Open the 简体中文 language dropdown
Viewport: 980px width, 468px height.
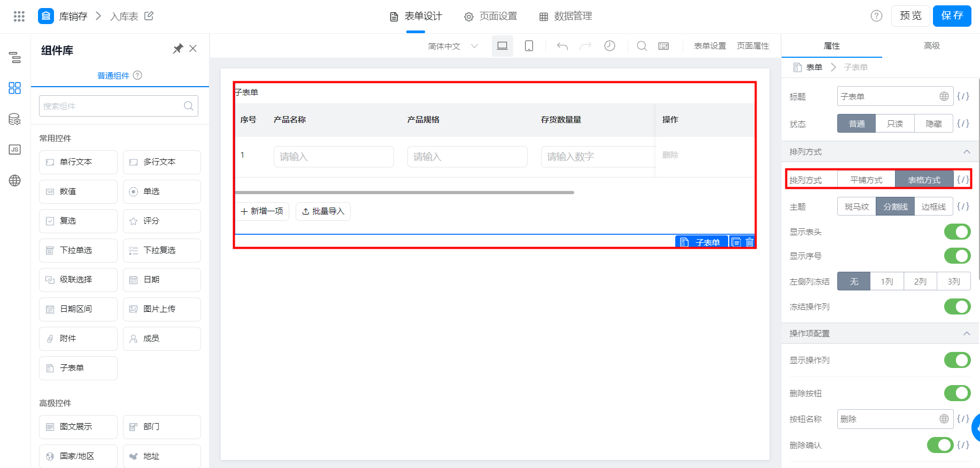(453, 46)
